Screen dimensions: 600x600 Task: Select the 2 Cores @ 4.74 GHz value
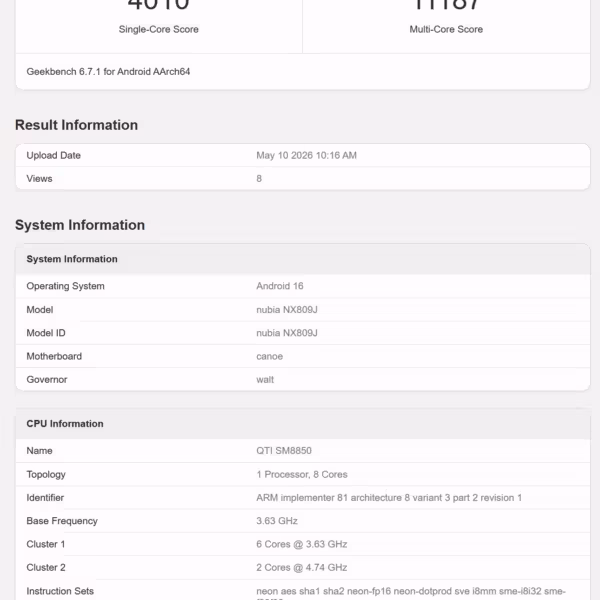(x=302, y=567)
